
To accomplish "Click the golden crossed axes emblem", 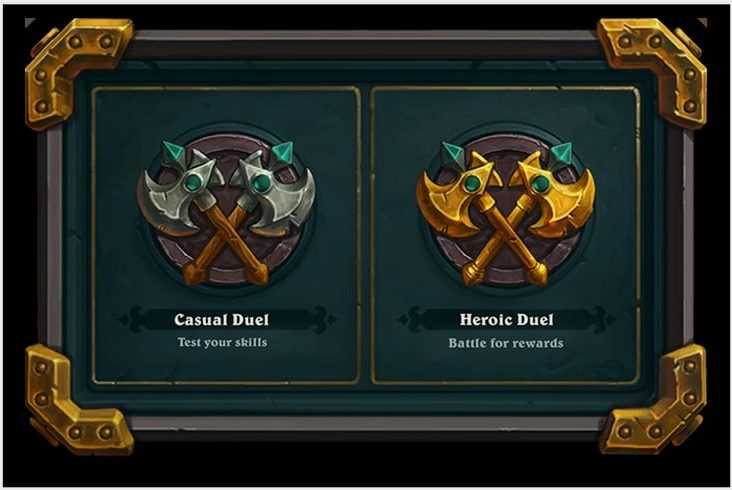I will pos(506,211).
